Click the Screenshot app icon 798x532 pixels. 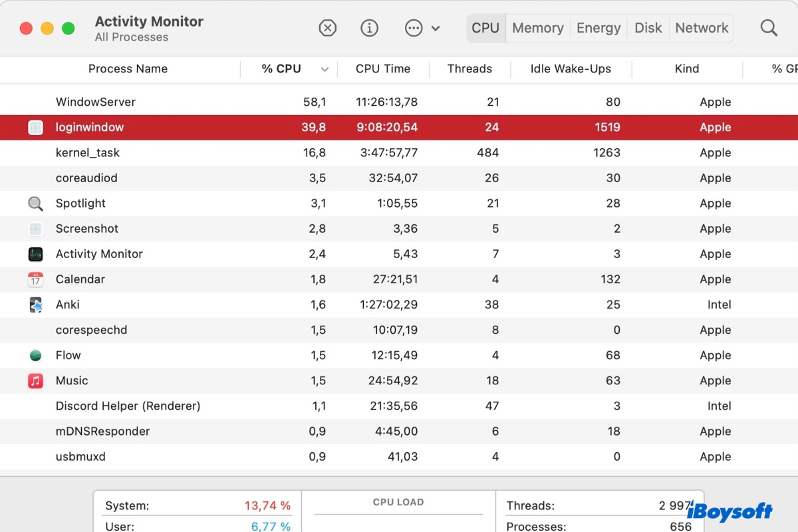click(x=35, y=229)
